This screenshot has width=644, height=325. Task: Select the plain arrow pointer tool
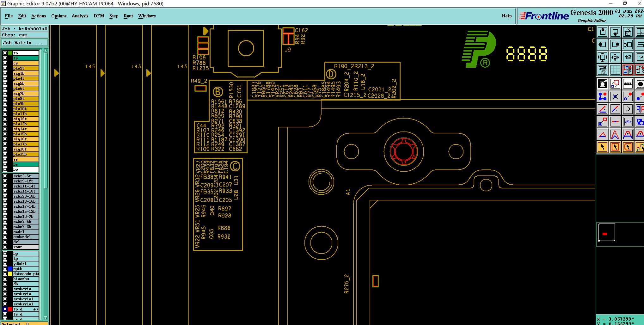603,147
